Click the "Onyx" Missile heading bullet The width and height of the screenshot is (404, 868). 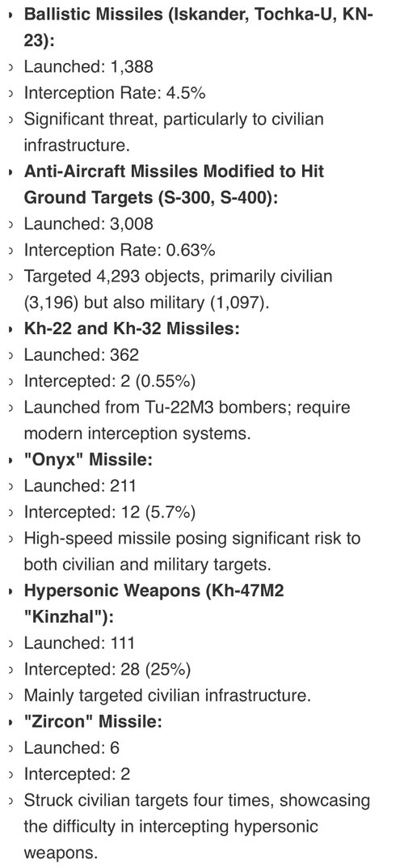[11, 460]
